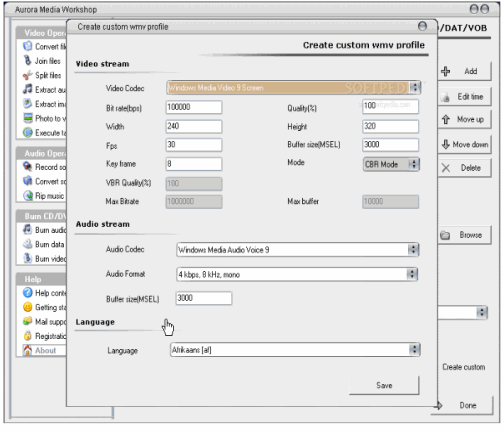This screenshot has width=503, height=433.
Task: Click the Burn CD/DVD panel header
Action: 42,216
